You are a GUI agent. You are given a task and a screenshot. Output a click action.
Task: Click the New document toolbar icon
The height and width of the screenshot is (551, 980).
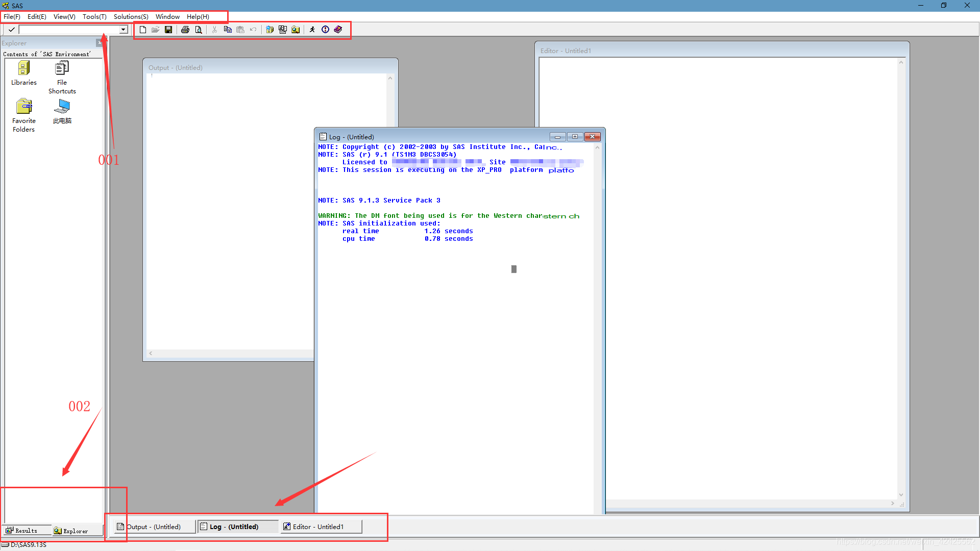(x=143, y=30)
